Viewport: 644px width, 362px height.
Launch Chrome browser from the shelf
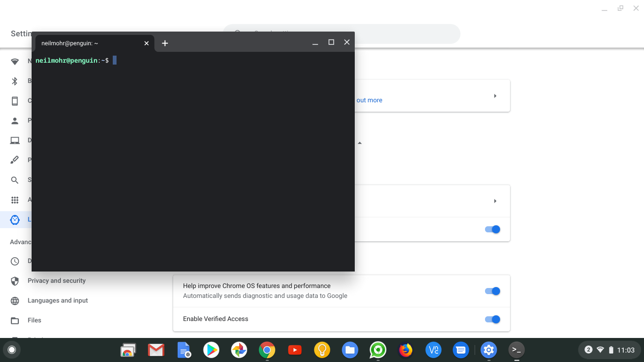point(267,350)
